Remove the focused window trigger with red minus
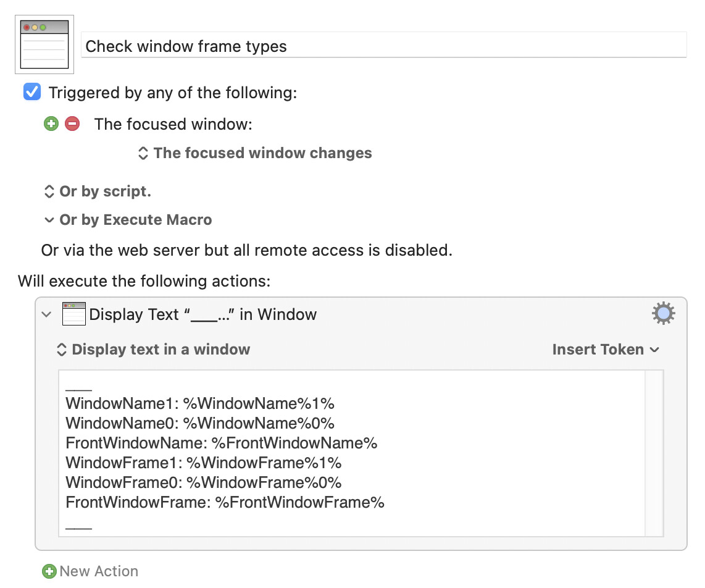 tap(72, 124)
